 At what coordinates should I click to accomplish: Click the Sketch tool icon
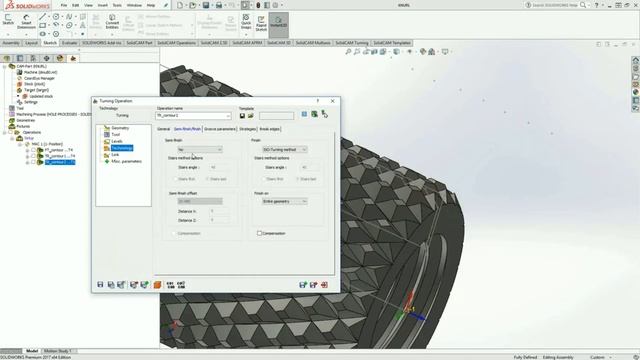click(x=8, y=19)
